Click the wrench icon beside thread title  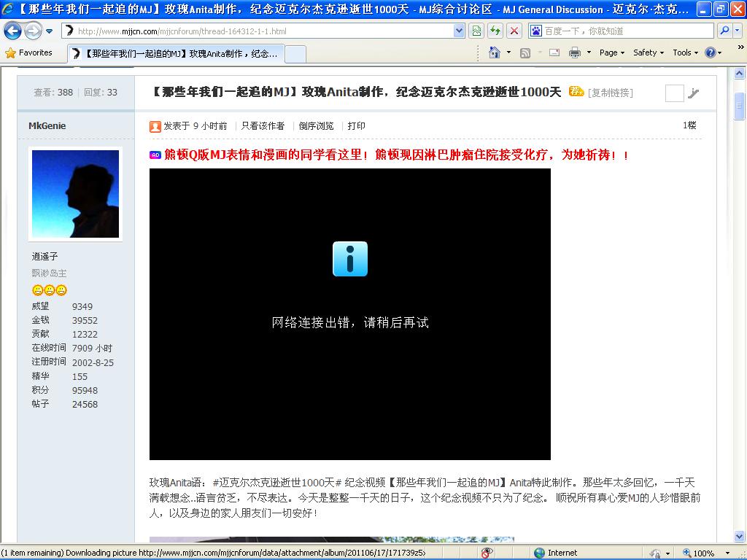(694, 93)
